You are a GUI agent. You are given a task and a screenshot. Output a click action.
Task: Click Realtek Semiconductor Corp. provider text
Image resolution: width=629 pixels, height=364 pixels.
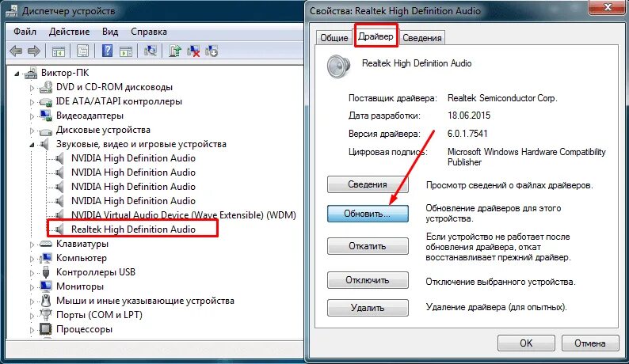[502, 98]
